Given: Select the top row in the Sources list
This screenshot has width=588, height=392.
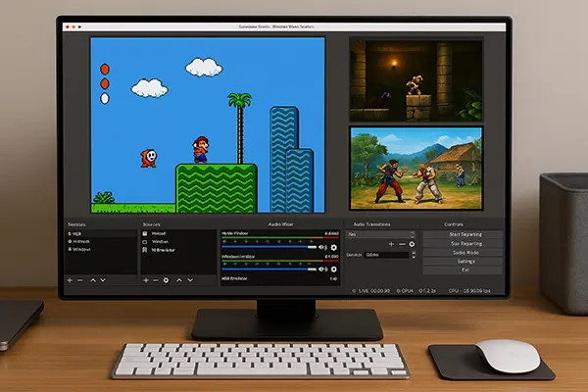Looking at the screenshot, I should tap(178, 233).
